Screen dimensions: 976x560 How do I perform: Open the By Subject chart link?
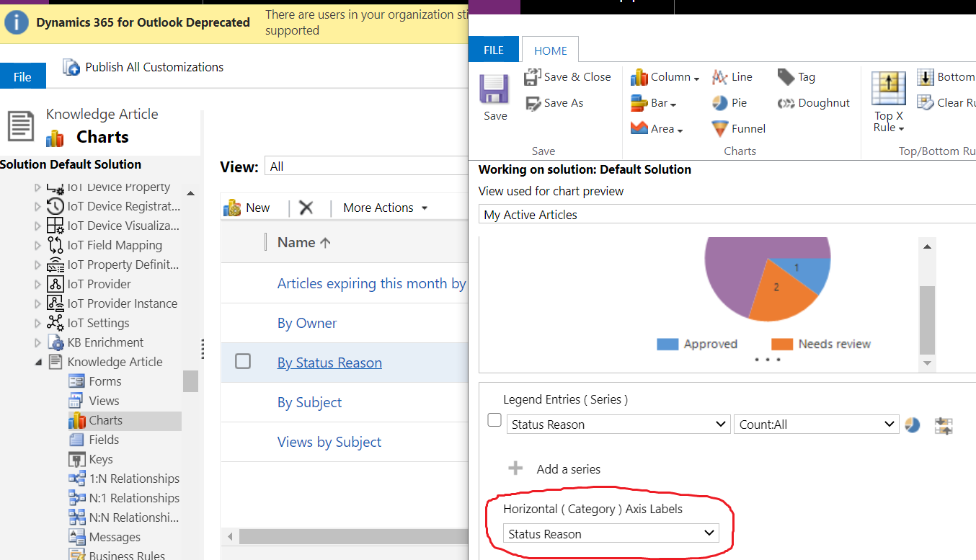[x=310, y=402]
